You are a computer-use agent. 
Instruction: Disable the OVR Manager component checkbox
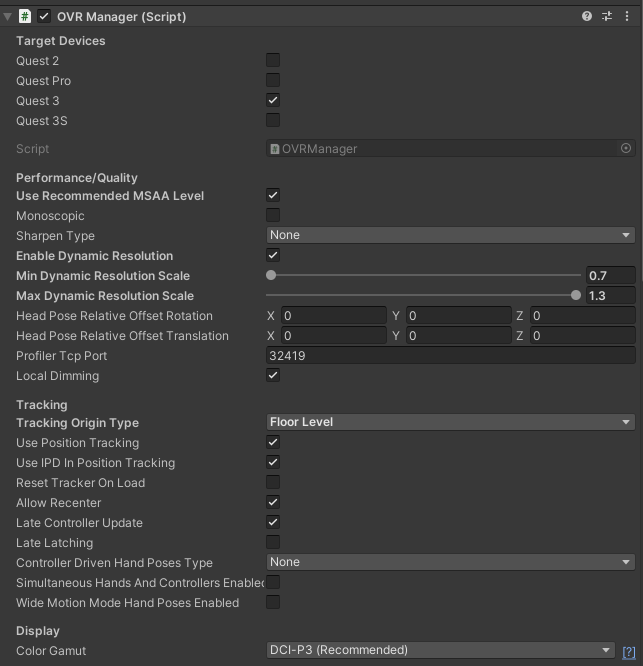[x=44, y=16]
